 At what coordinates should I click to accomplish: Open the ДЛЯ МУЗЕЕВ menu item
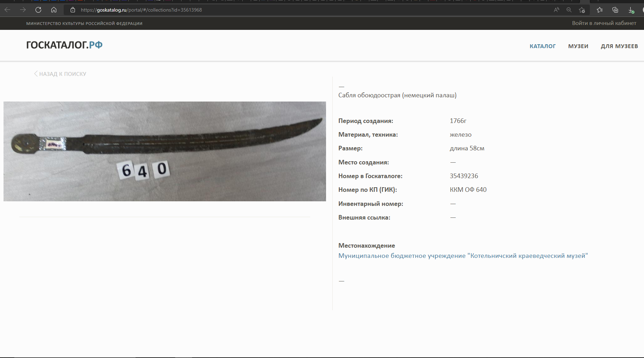coord(619,46)
